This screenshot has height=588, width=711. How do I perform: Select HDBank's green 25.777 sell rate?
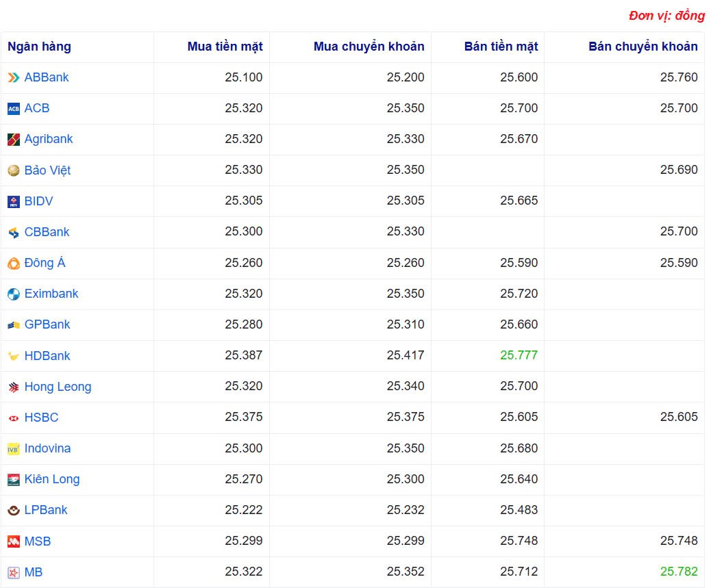coord(519,355)
